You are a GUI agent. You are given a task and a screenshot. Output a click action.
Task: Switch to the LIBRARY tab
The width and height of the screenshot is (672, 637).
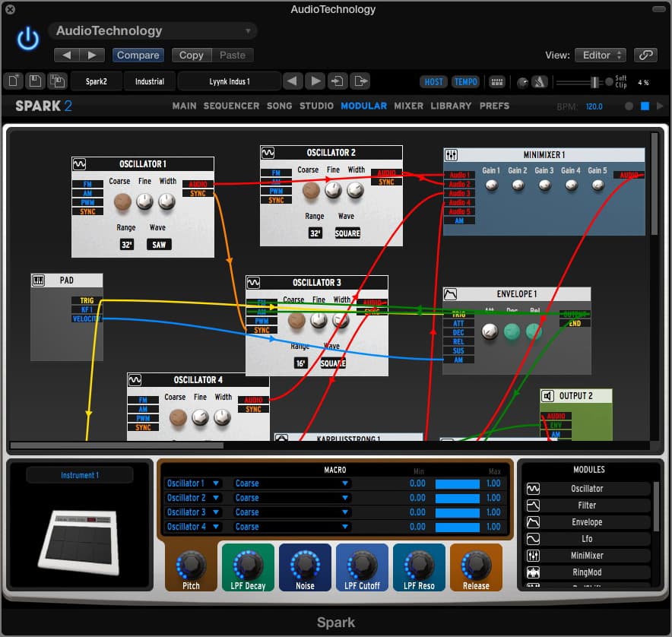click(451, 106)
